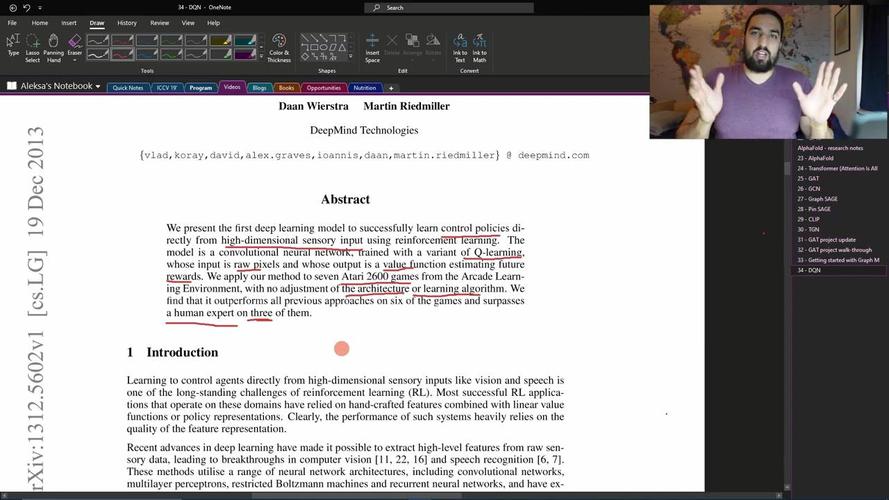This screenshot has height=500, width=889.
Task: Open the File menu
Action: tap(12, 23)
